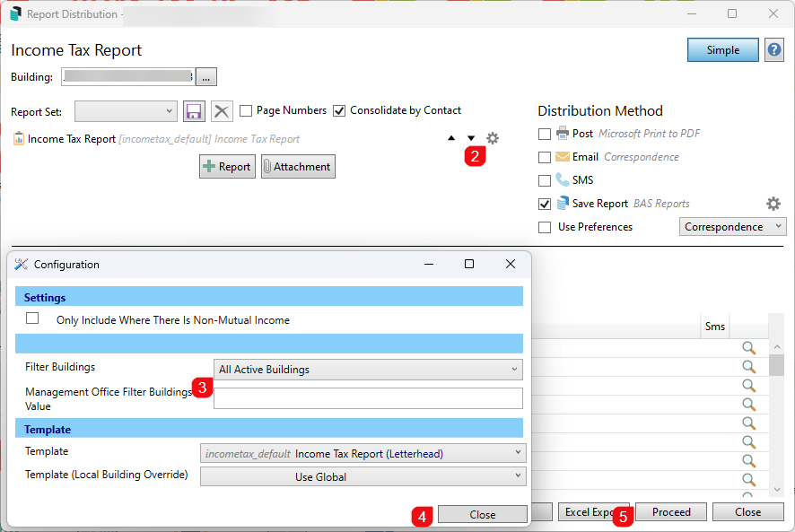795x532 pixels.
Task: Open Save Report settings gear
Action: click(773, 204)
